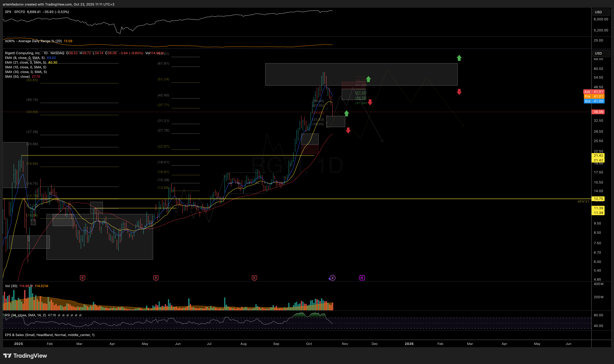Click the (51.24) Fibonacci level label
Screen dimensions: 614x364
click(x=163, y=79)
